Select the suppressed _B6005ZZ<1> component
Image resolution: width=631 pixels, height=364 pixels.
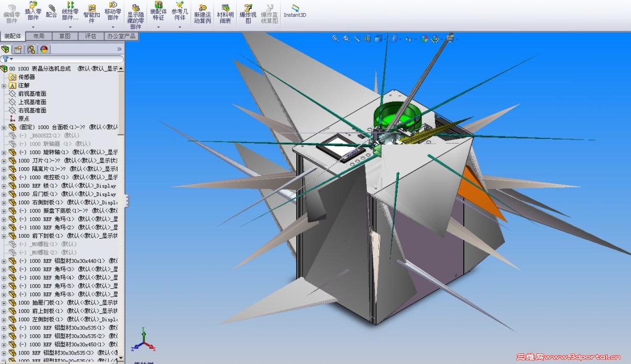pyautogui.click(x=44, y=135)
